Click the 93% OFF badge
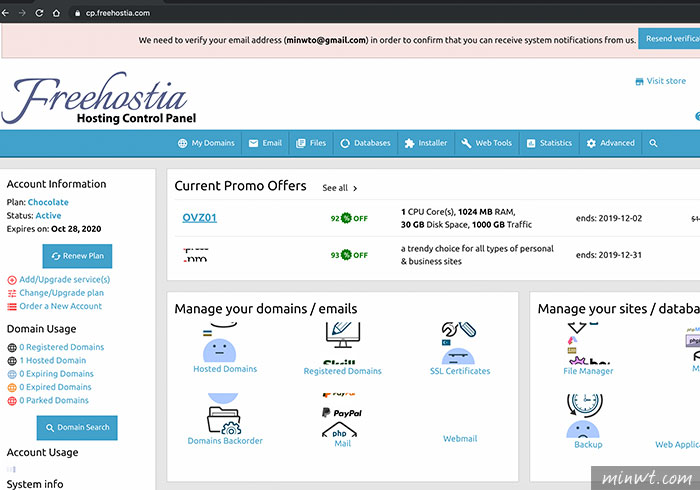Image resolution: width=700 pixels, height=490 pixels. (x=349, y=255)
